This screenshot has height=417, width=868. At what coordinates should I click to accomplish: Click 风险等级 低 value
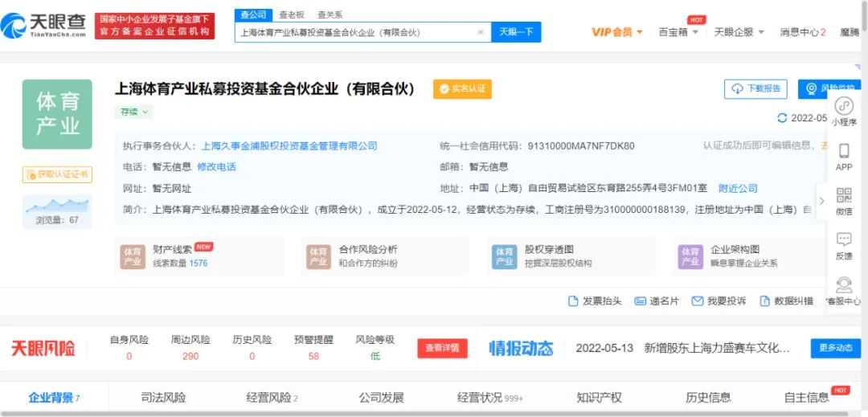(375, 356)
